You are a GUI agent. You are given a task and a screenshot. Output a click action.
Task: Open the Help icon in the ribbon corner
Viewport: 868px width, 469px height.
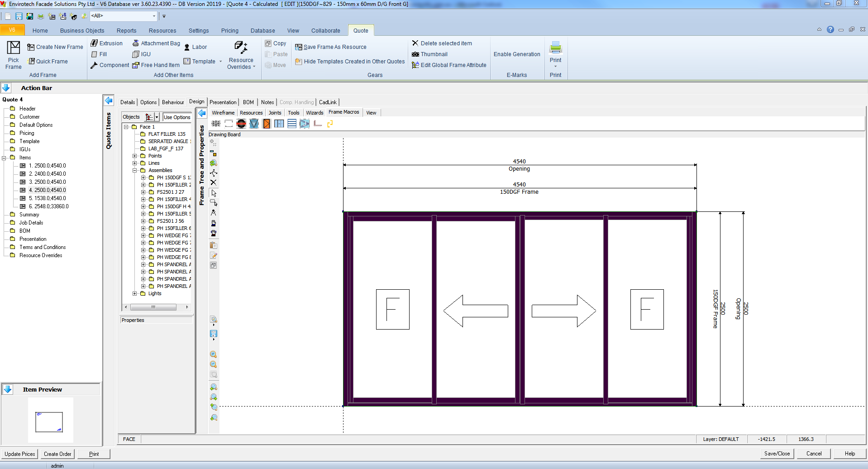point(830,30)
